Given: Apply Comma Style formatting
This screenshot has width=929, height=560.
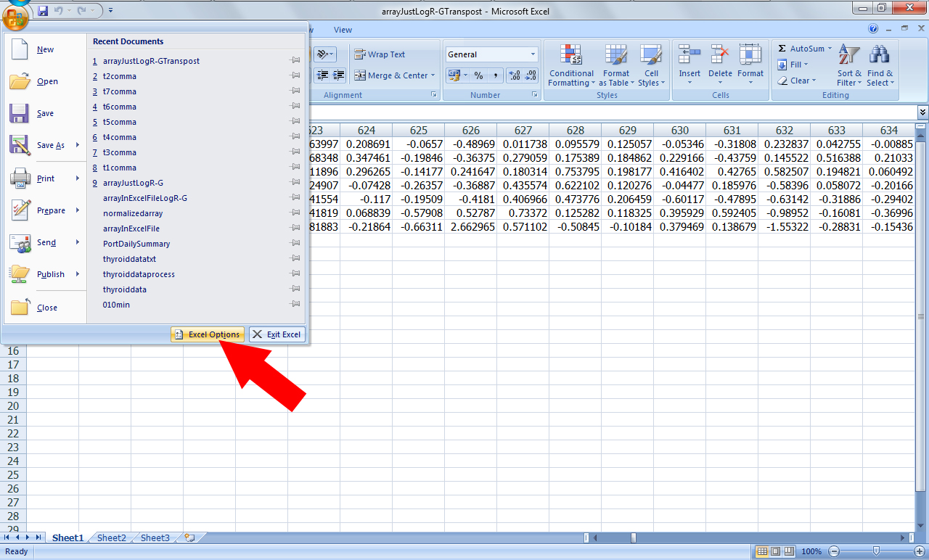Looking at the screenshot, I should coord(495,75).
